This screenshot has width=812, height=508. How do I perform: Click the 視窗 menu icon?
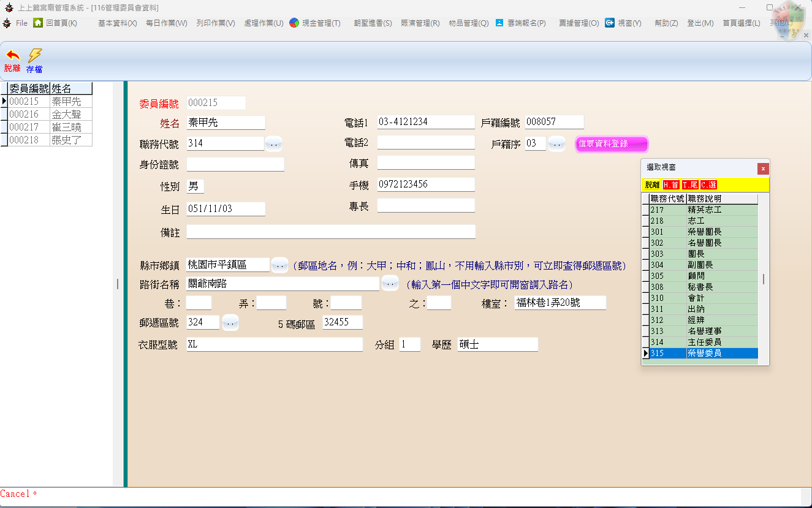610,23
